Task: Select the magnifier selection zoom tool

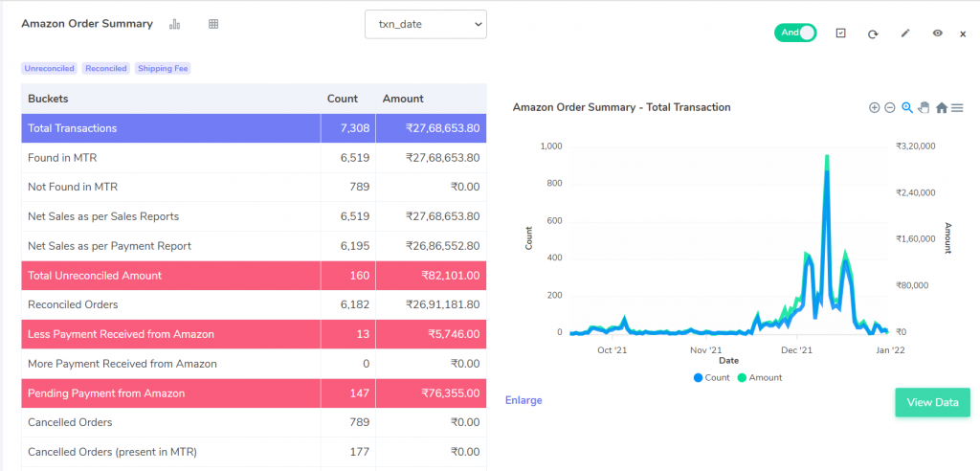Action: click(907, 107)
